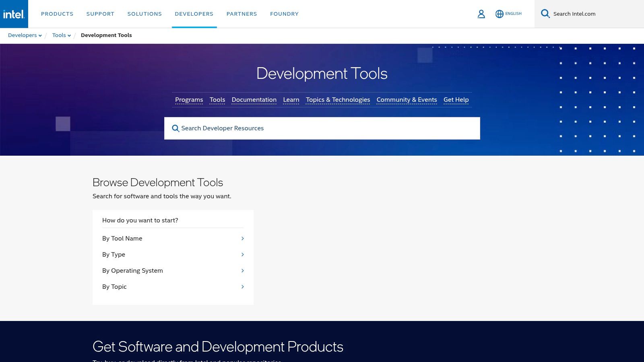Open the Tools link in hero banner
The height and width of the screenshot is (362, 644).
click(x=217, y=100)
